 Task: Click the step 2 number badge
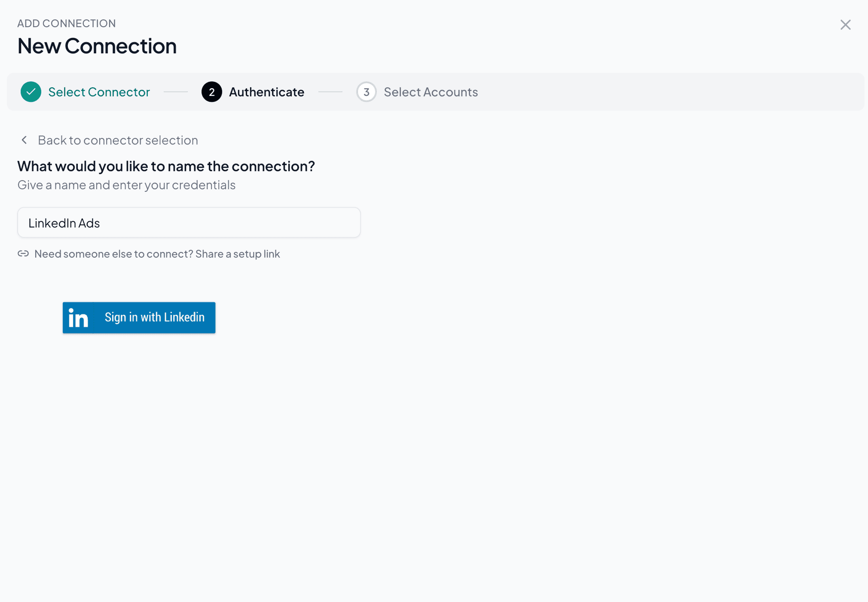pyautogui.click(x=212, y=92)
